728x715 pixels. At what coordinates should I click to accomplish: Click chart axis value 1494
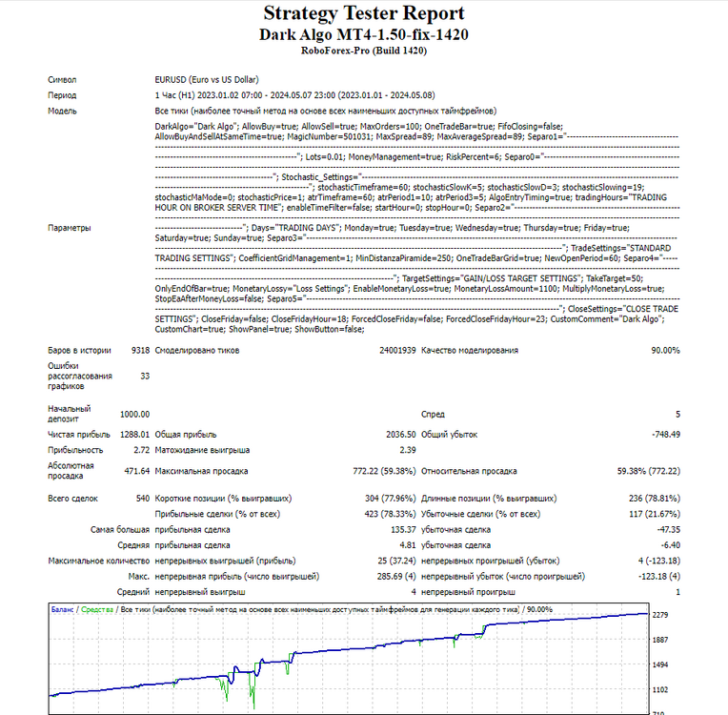[660, 665]
